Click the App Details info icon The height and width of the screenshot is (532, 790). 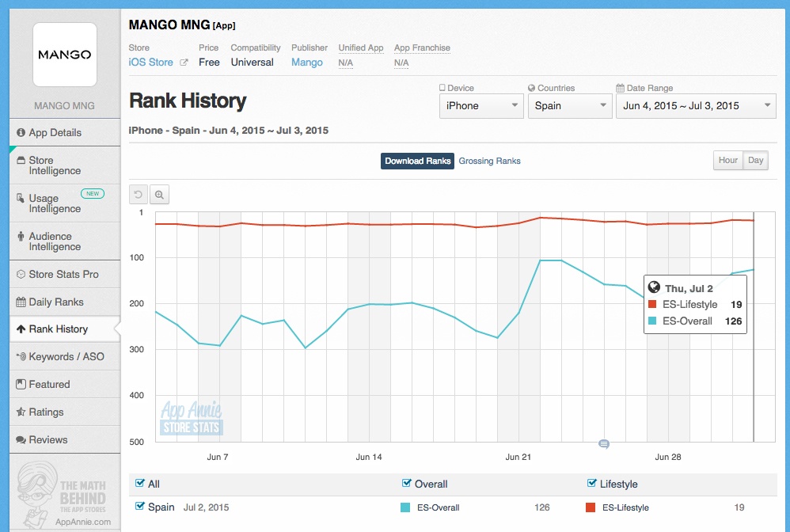coord(21,132)
